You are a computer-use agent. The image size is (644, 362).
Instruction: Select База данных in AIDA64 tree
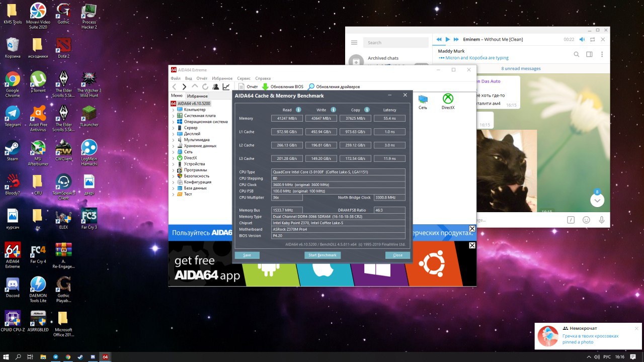coord(195,188)
